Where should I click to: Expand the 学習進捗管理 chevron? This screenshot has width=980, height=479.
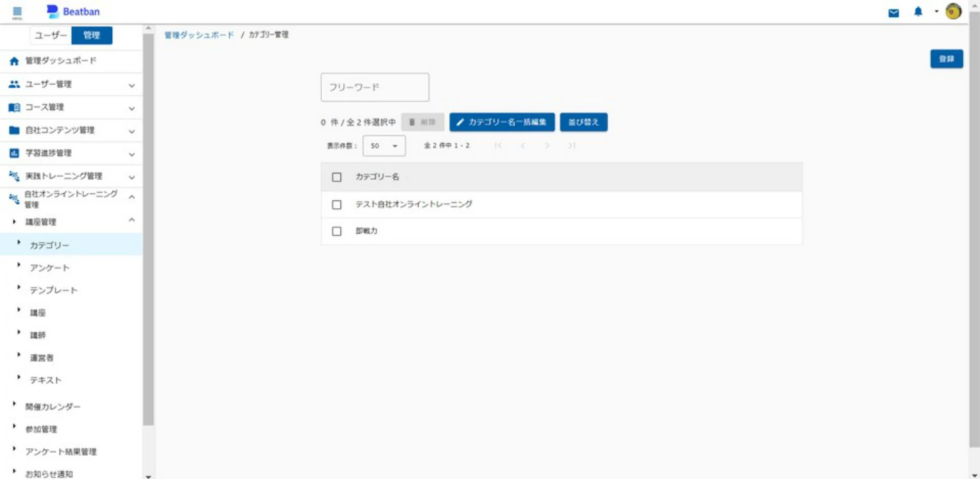[x=131, y=154]
